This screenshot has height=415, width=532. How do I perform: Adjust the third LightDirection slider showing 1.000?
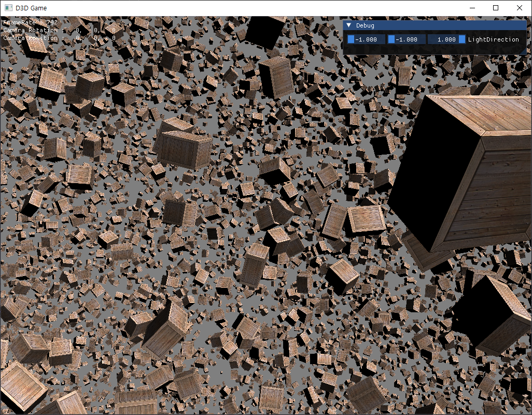pos(446,39)
